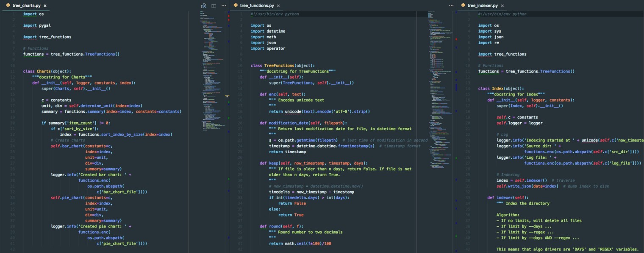644x253 pixels.
Task: Click the Python file icon on tree_charts.py tab
Action: click(8, 6)
